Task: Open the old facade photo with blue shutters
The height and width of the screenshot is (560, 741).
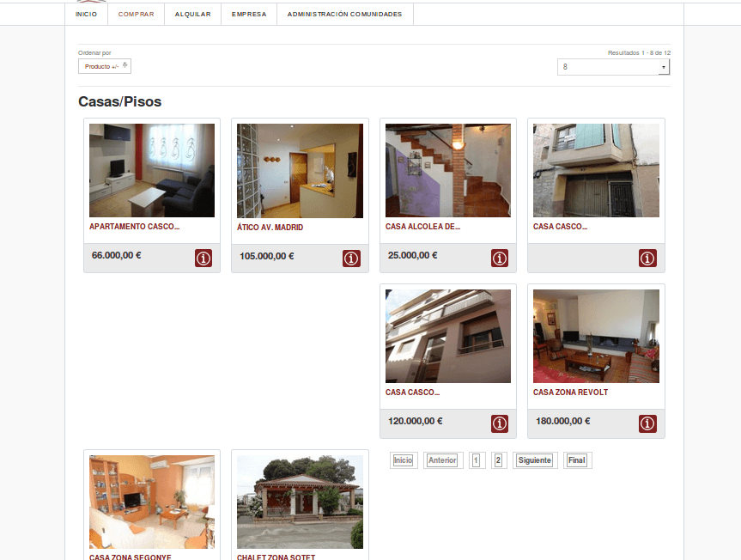Action: 596,171
